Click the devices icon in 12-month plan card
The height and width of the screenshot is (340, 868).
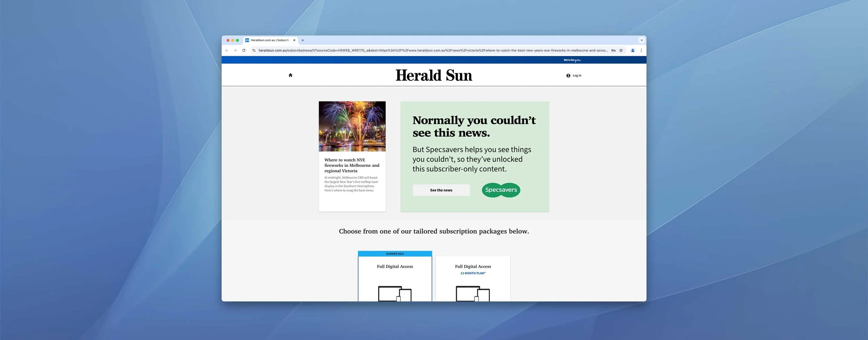[473, 294]
